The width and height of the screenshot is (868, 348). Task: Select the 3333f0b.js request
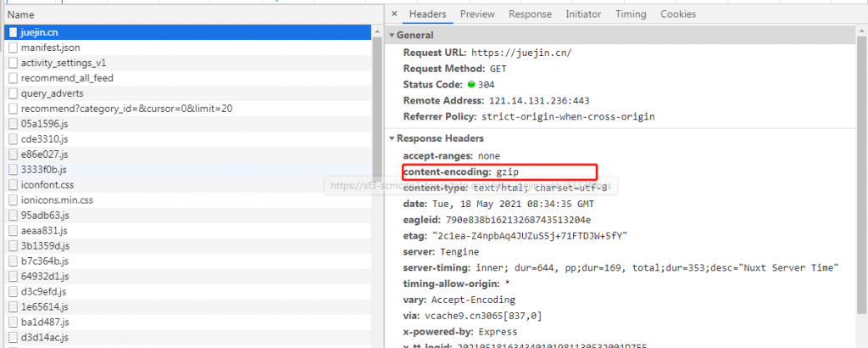tap(188, 170)
